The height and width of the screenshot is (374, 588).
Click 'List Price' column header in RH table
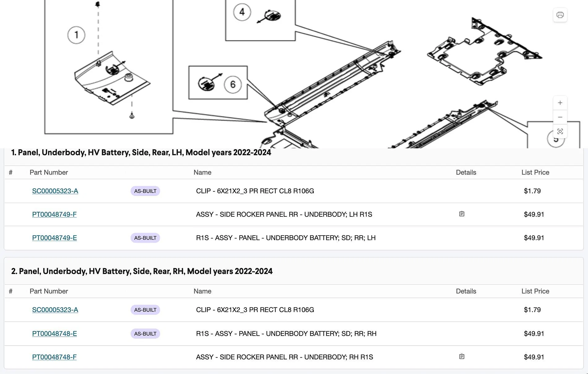coord(535,291)
